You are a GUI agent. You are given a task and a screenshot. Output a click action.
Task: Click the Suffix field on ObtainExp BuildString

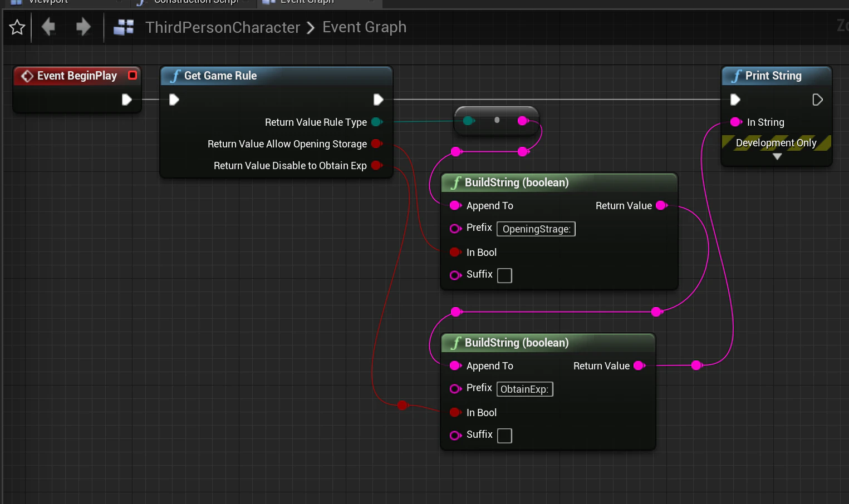coord(504,436)
